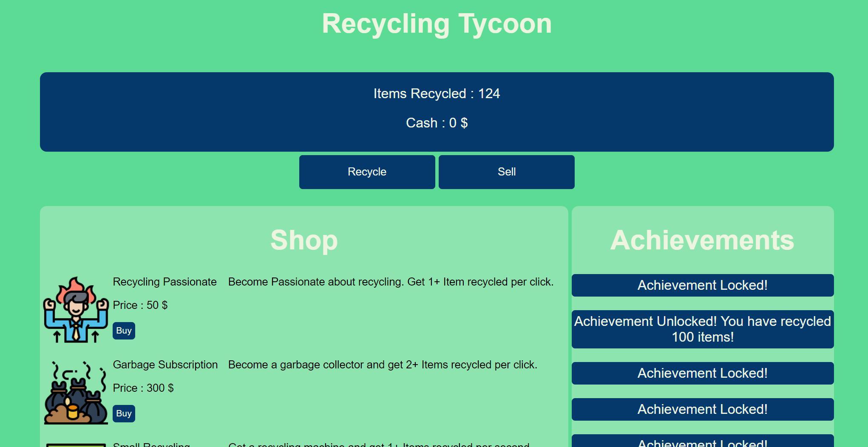Click the Recycling Passionate item name

click(165, 282)
